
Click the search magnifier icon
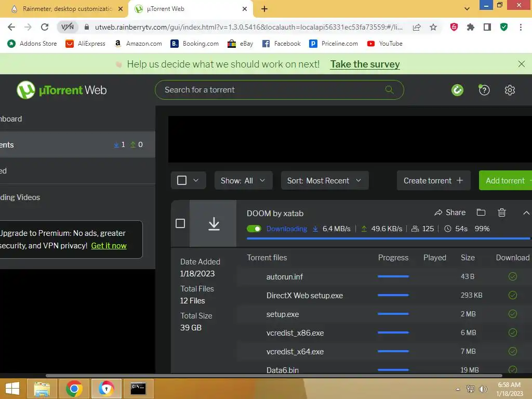390,90
